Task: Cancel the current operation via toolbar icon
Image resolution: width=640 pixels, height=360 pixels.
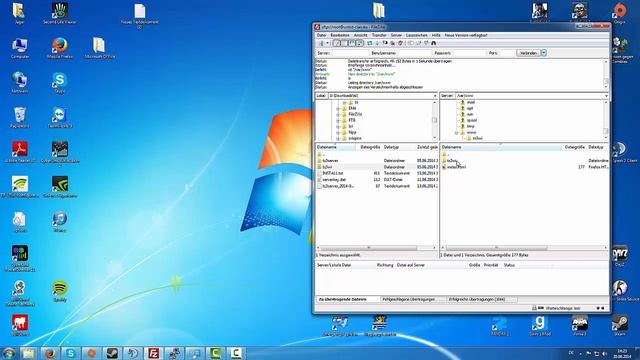Action: (385, 43)
